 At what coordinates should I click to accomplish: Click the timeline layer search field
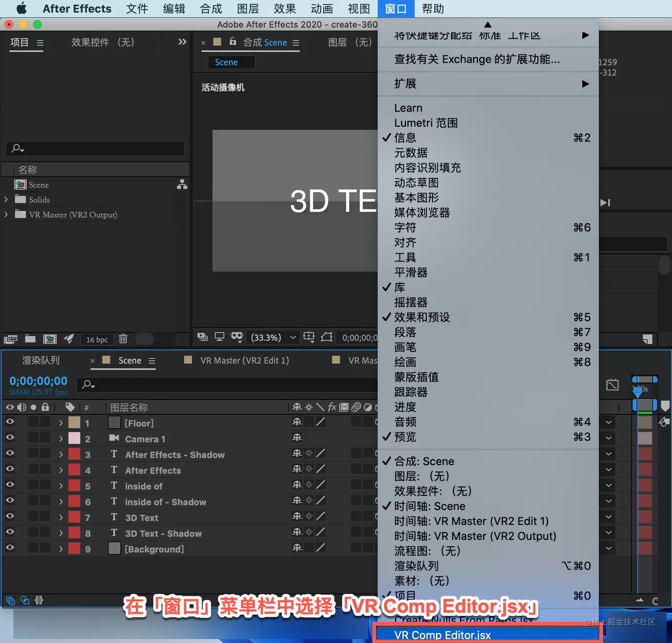point(227,385)
